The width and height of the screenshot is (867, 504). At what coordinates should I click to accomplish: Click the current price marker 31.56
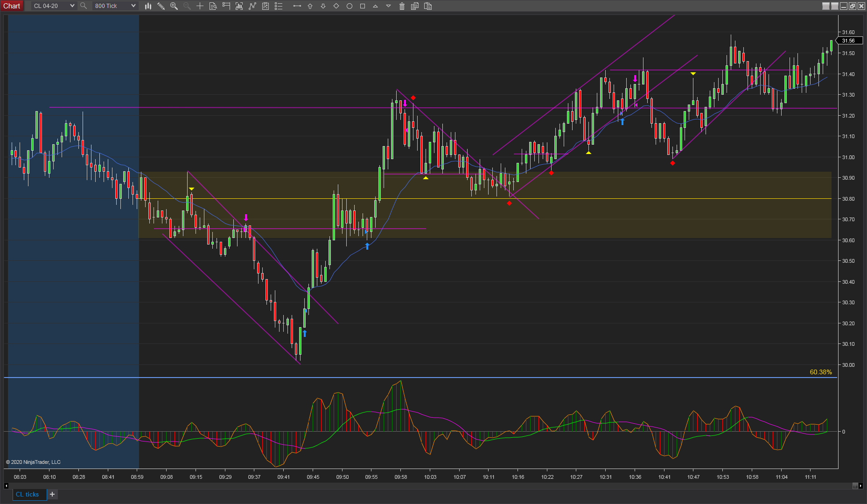(848, 41)
